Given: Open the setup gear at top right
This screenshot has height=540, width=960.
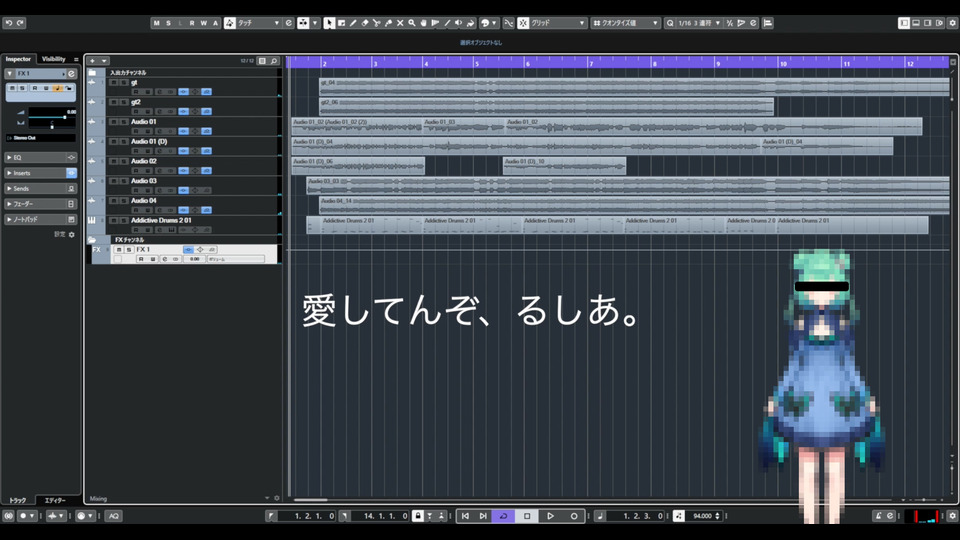Looking at the screenshot, I should 952,23.
